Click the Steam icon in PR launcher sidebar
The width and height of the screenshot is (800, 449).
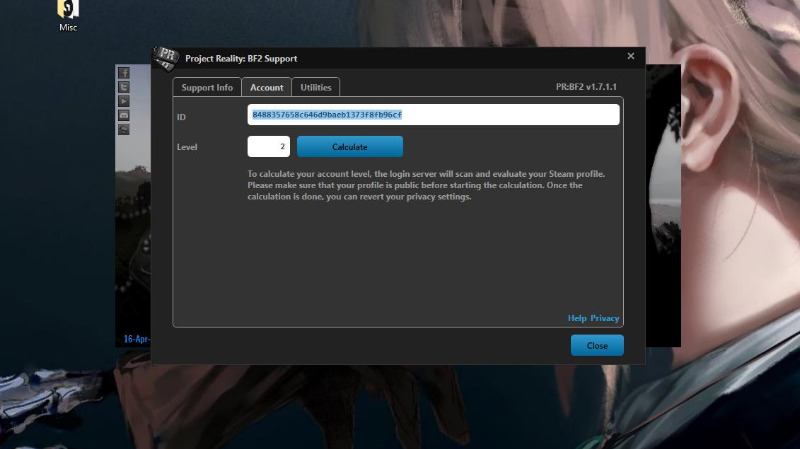coord(124,130)
